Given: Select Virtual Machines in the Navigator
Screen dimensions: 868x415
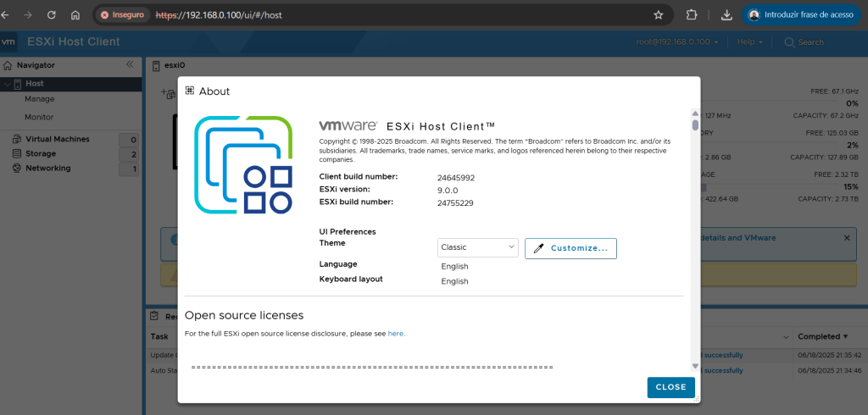Looking at the screenshot, I should [57, 139].
